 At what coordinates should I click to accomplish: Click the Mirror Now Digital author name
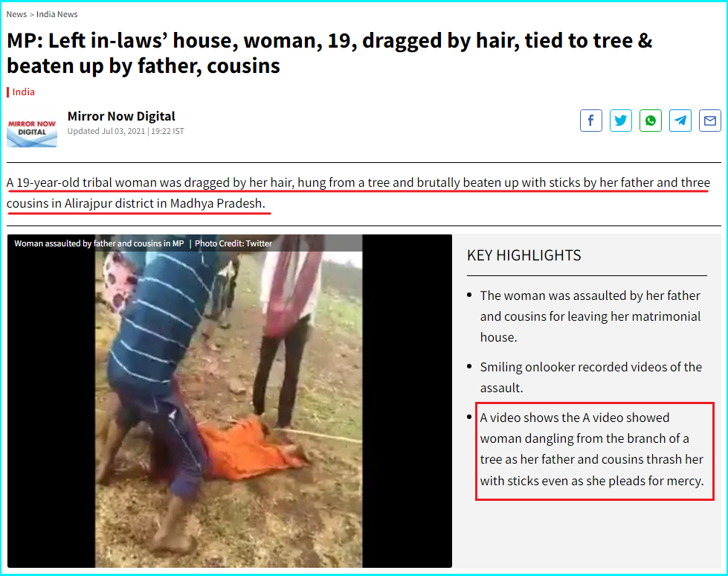coord(121,116)
